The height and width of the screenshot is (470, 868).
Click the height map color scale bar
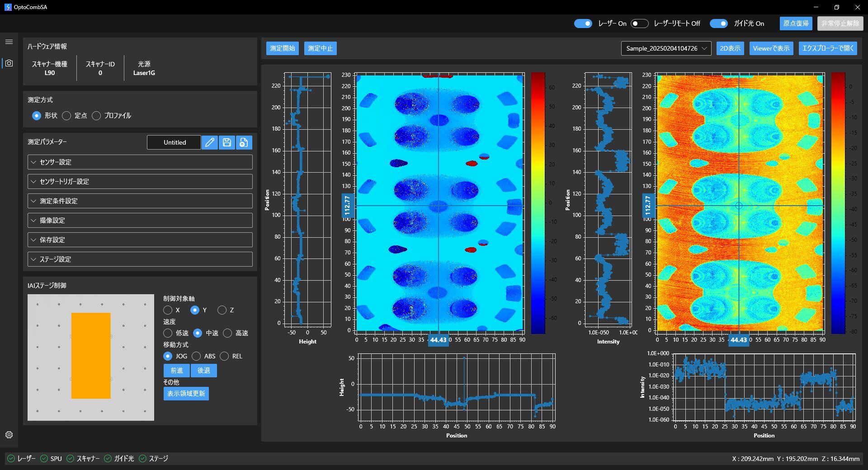pos(538,203)
